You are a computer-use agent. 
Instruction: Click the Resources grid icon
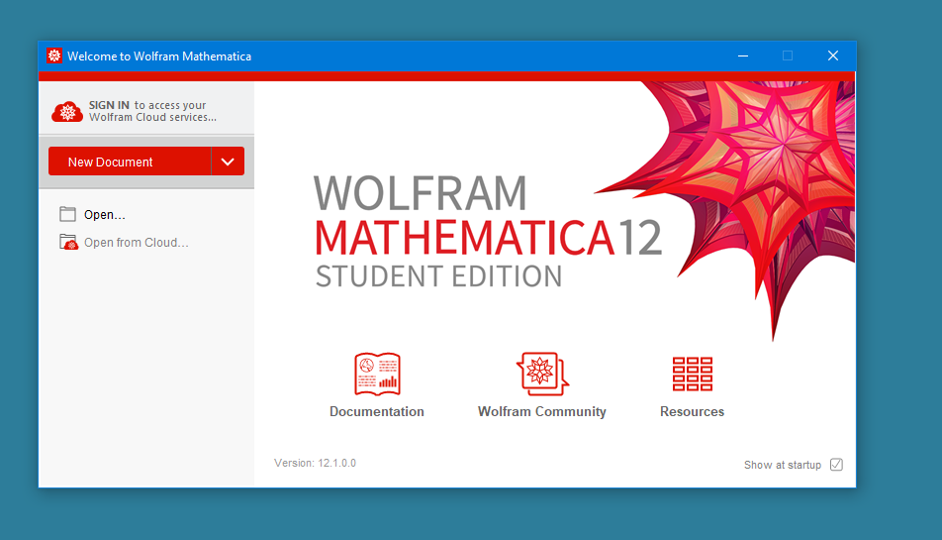(692, 374)
